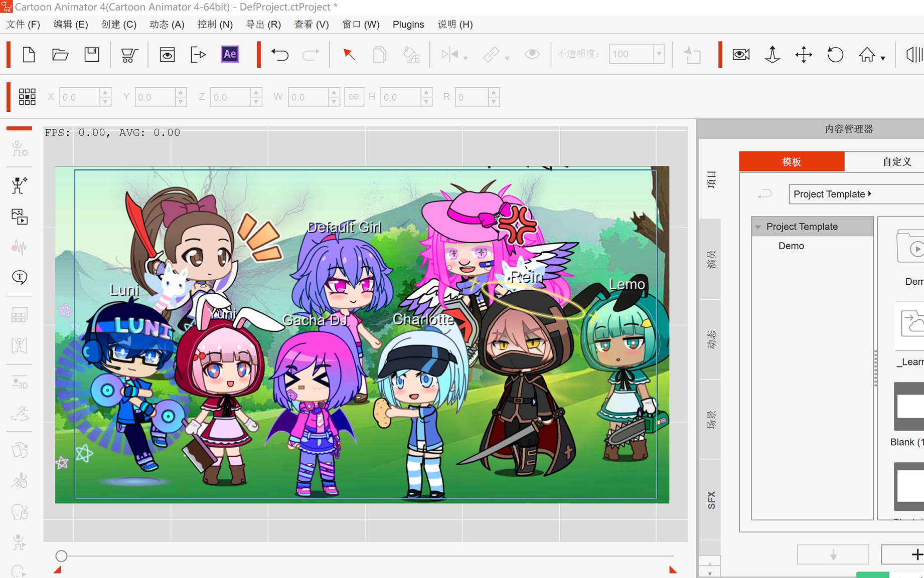924x578 pixels.
Task: Click the export render icon
Action: 199,54
